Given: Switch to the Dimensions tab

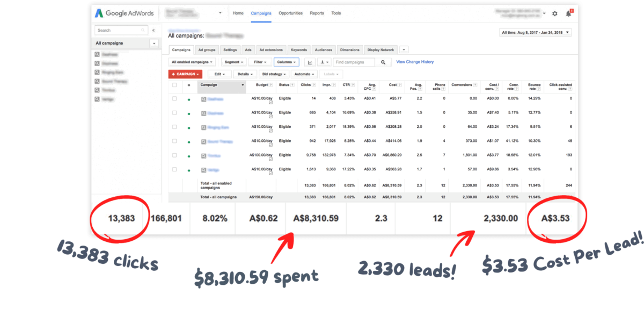Looking at the screenshot, I should (350, 50).
